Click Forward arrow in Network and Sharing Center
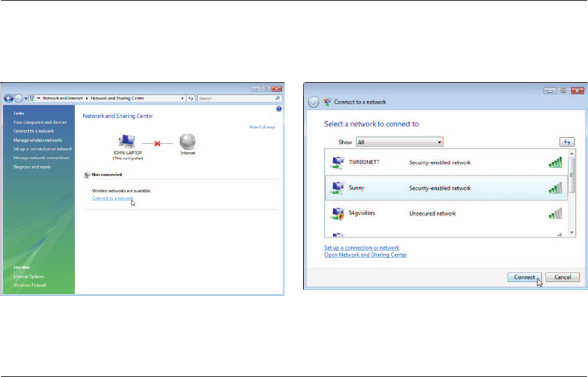This screenshot has width=588, height=377. coord(19,98)
